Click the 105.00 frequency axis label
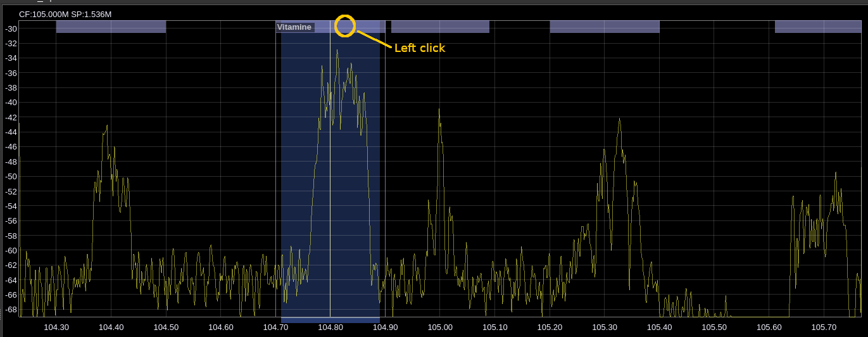The height and width of the screenshot is (337, 868). [440, 327]
